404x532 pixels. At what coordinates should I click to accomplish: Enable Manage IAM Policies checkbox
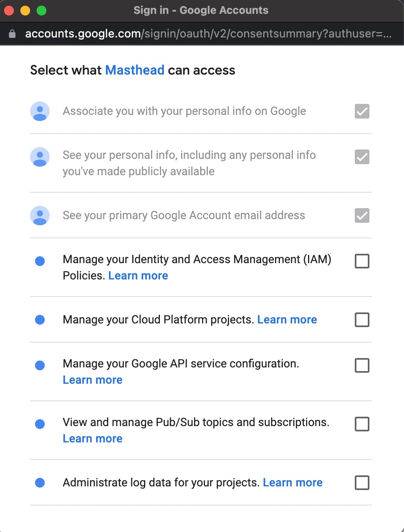pos(362,261)
